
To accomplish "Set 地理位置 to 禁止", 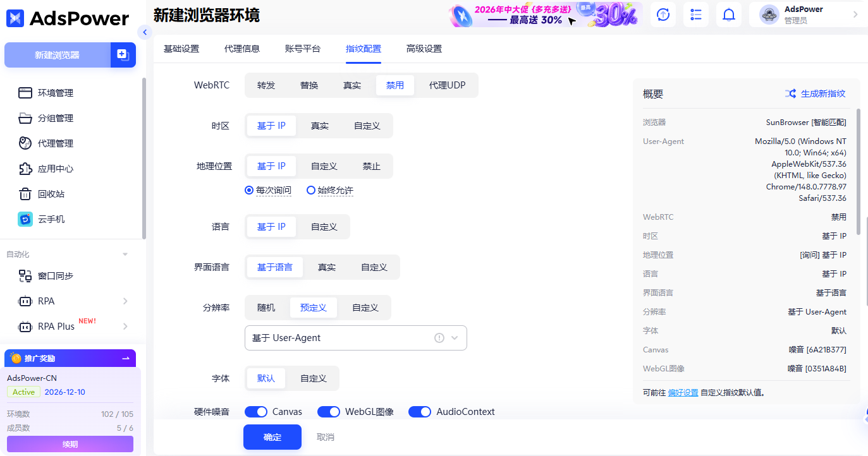I will click(372, 166).
